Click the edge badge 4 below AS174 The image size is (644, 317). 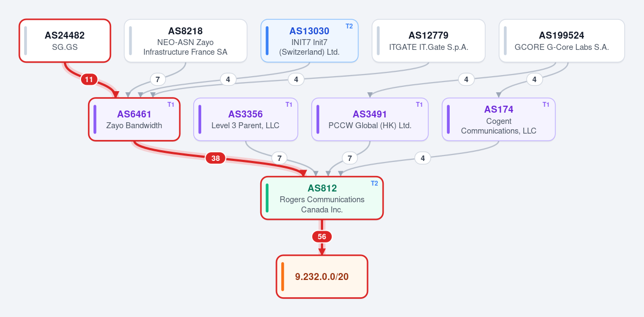point(423,158)
